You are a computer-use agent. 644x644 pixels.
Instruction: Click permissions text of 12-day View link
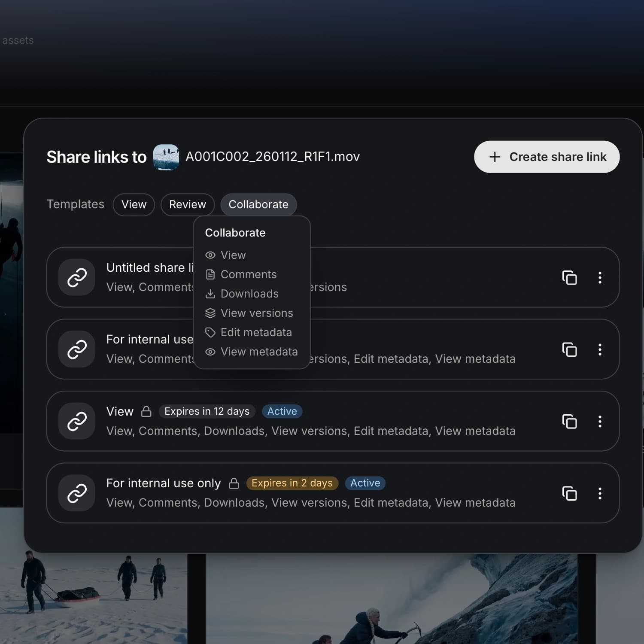(x=311, y=431)
